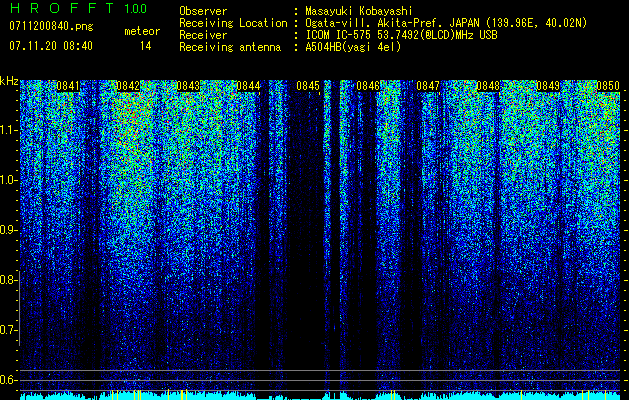
Task: Click the 0847 time marker
Action: coord(428,86)
